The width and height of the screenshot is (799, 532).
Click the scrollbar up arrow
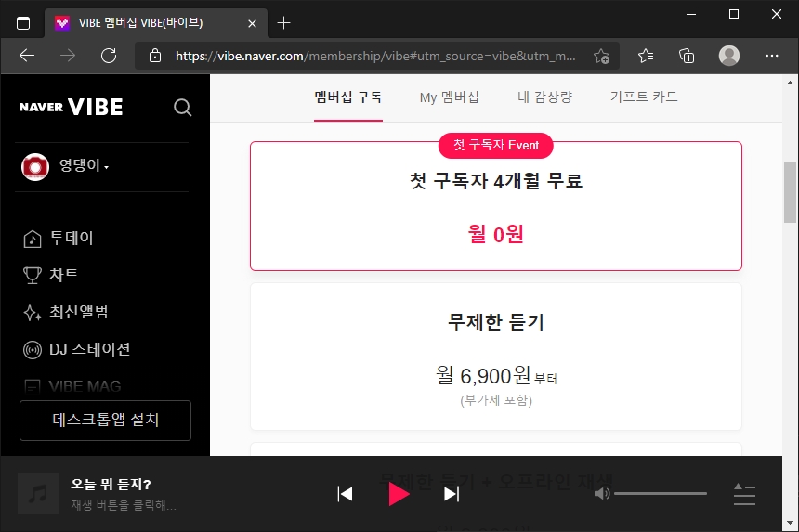tap(790, 83)
